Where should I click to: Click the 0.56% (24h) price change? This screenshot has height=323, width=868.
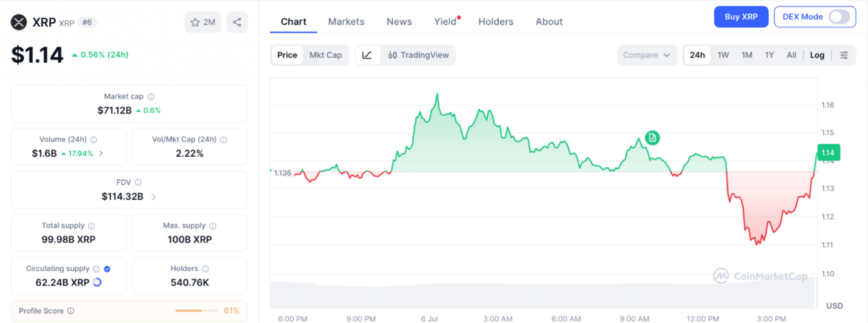click(99, 54)
